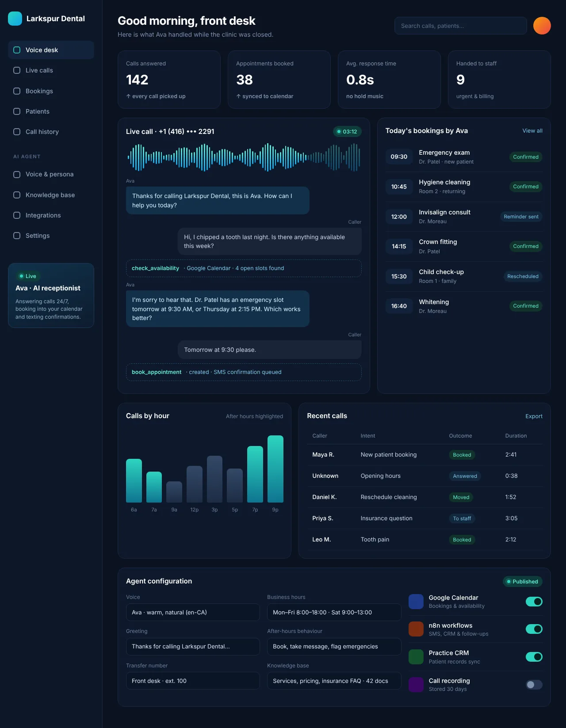566x728 pixels.
Task: Edit the After-hours behaviour field
Action: [334, 647]
